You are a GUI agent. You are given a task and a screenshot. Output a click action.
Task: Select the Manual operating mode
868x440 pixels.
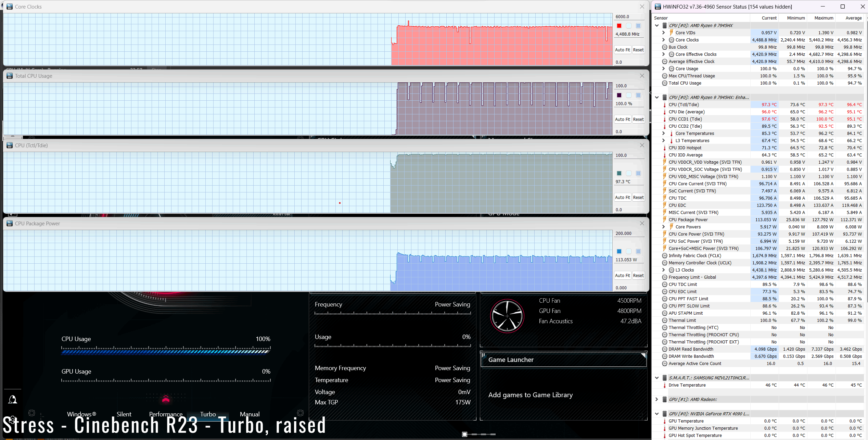pos(250,414)
